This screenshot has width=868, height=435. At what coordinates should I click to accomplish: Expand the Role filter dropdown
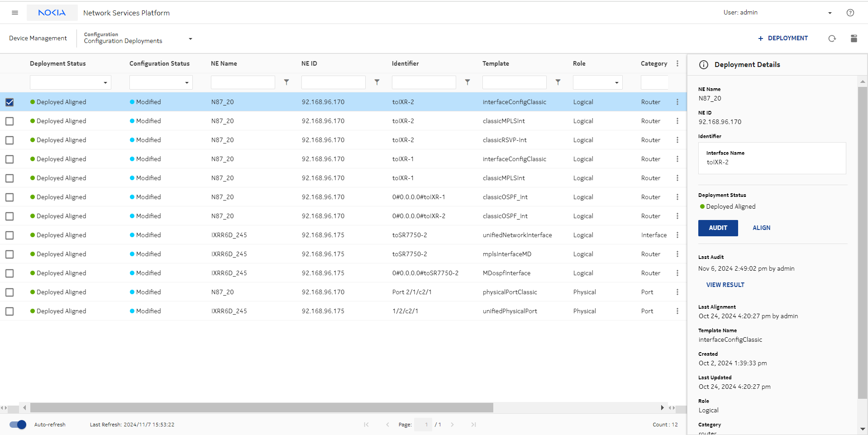pyautogui.click(x=616, y=83)
